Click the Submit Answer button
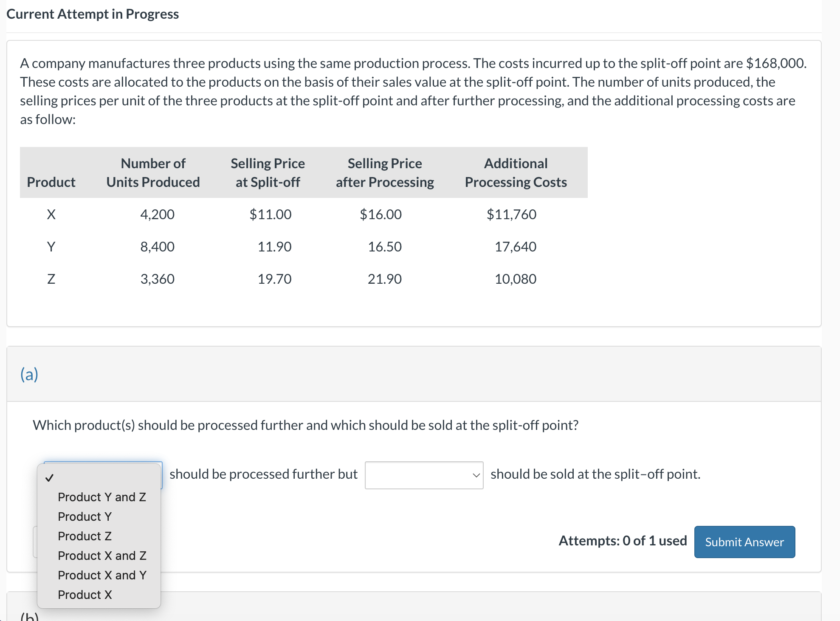This screenshot has height=621, width=840. tap(744, 542)
